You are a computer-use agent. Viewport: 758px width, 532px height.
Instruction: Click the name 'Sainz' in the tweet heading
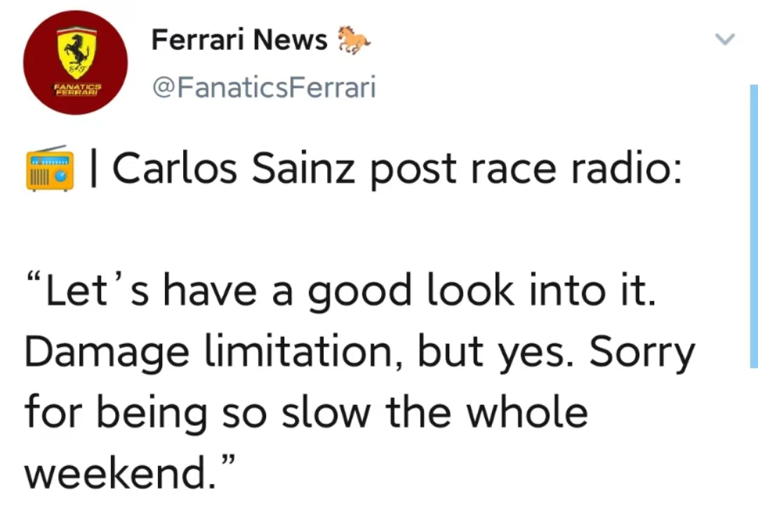[x=304, y=168]
